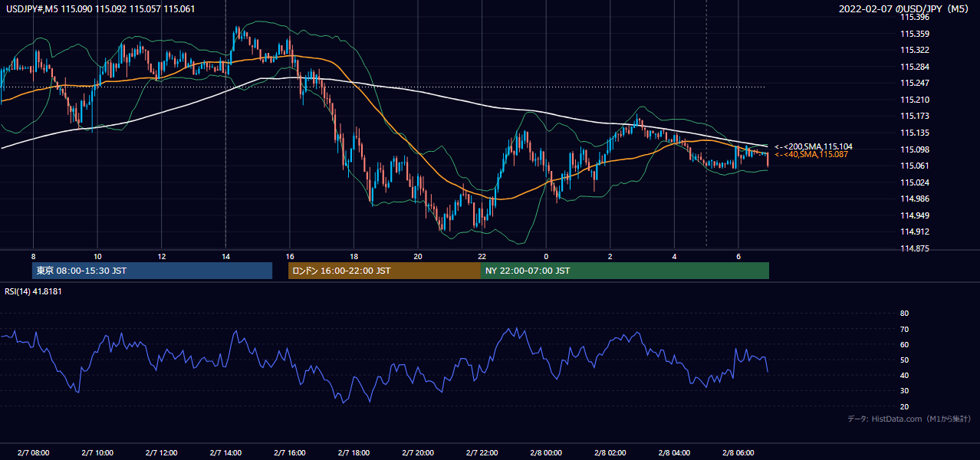Click hour label 10 under price chart
This screenshot has width=980, height=460.
[97, 256]
